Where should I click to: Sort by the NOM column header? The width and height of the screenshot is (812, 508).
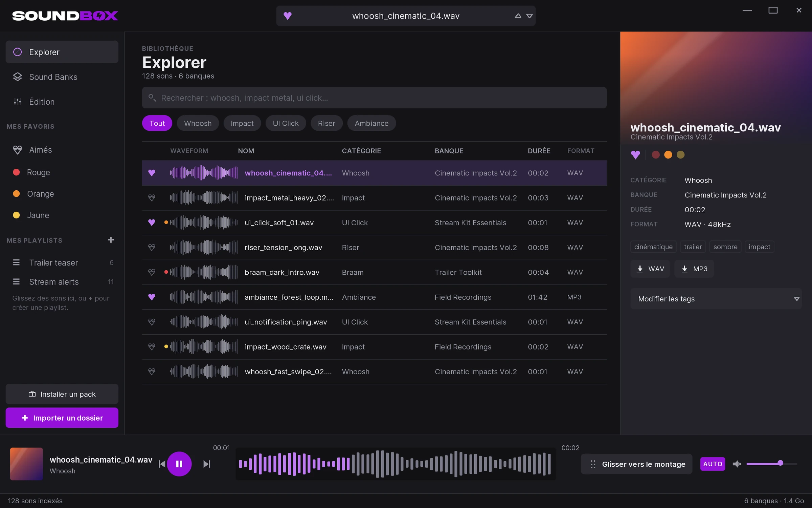coord(246,151)
